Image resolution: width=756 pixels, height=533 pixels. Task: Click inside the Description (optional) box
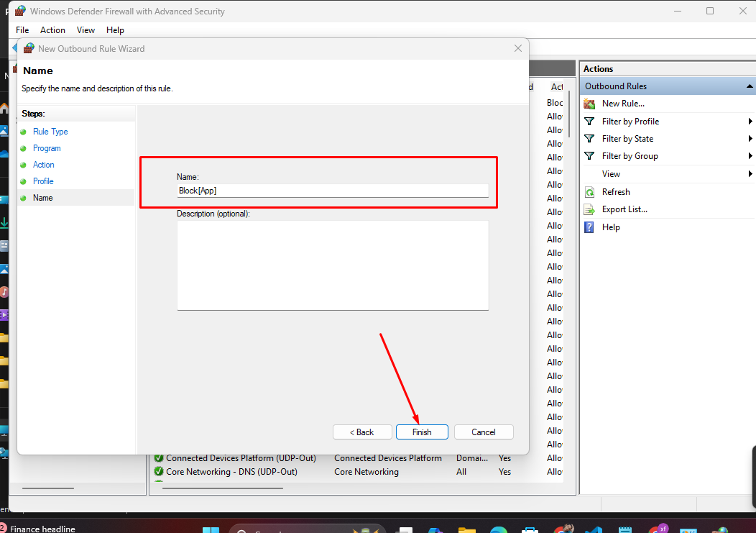(x=333, y=265)
